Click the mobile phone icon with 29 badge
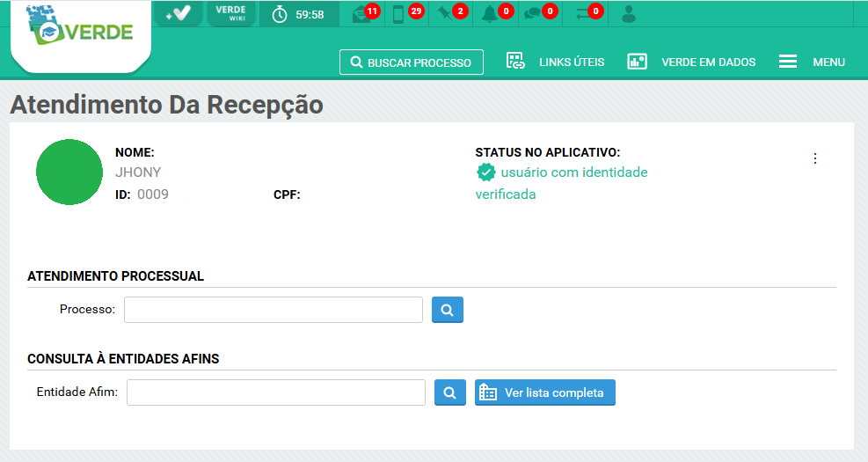This screenshot has height=462, width=868. 400,14
